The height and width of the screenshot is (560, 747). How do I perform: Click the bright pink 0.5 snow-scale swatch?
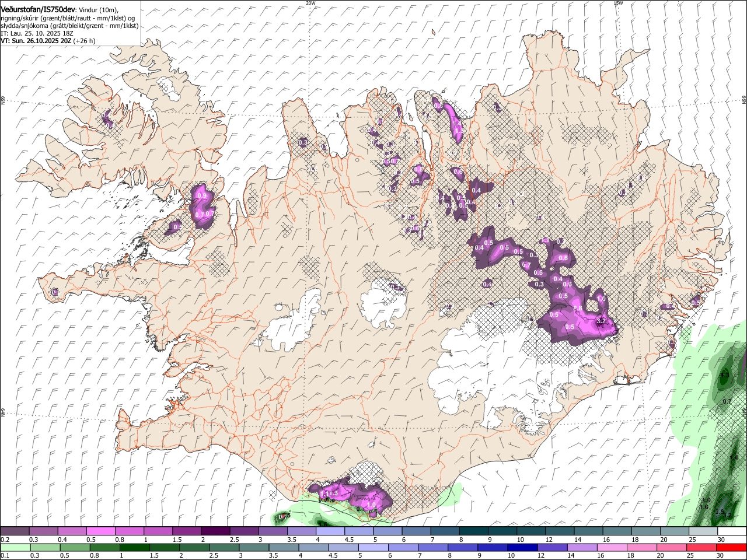(100, 531)
